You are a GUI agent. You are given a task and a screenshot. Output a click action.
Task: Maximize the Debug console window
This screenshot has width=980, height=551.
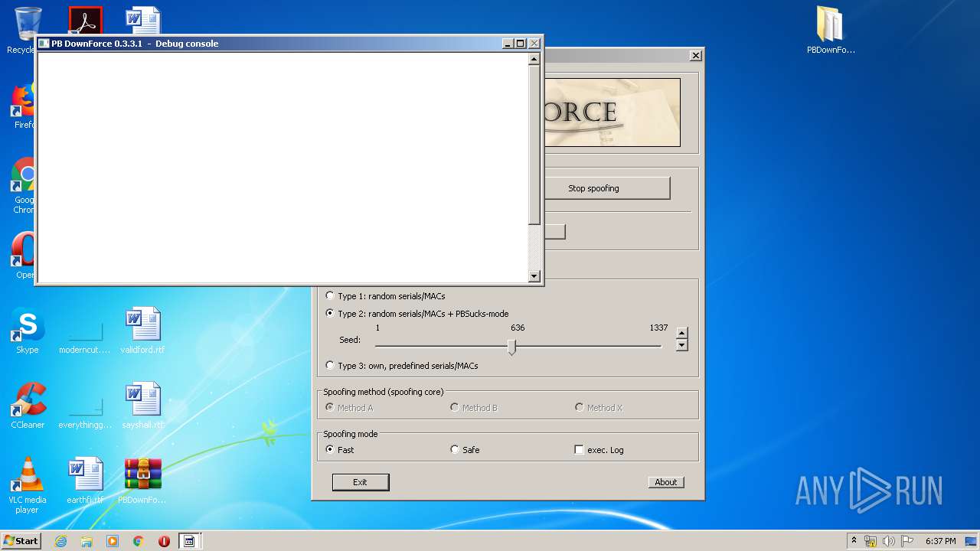click(520, 44)
